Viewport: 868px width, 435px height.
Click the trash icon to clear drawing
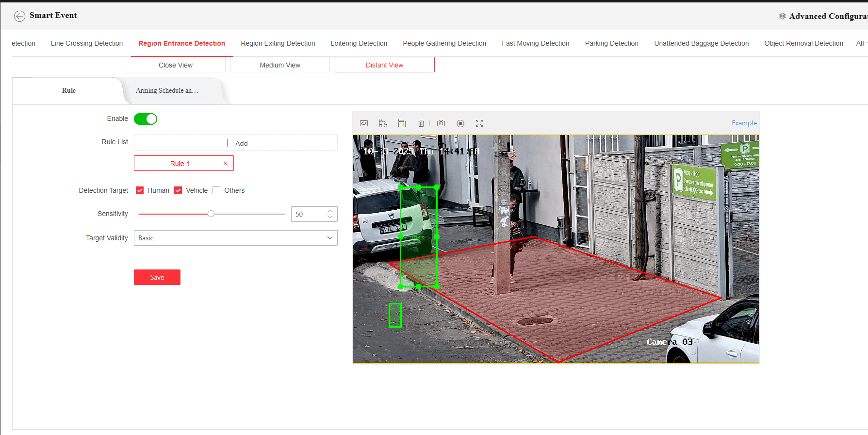[x=421, y=123]
